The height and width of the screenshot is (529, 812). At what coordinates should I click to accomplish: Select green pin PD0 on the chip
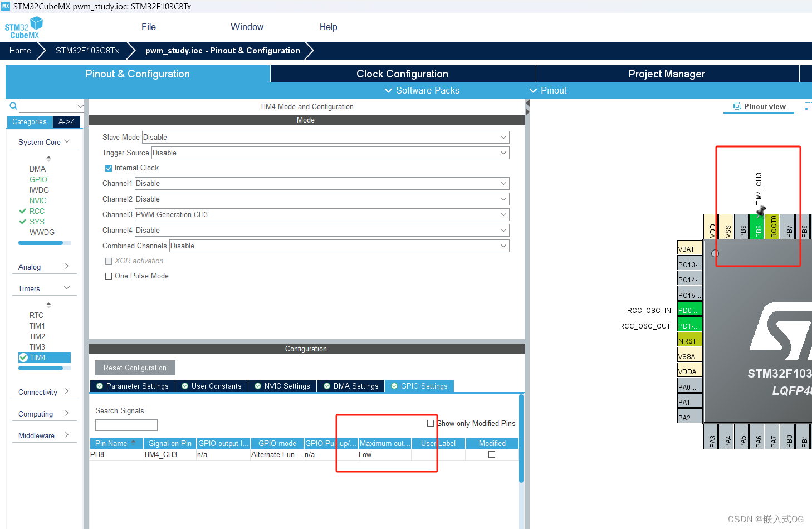(x=690, y=310)
